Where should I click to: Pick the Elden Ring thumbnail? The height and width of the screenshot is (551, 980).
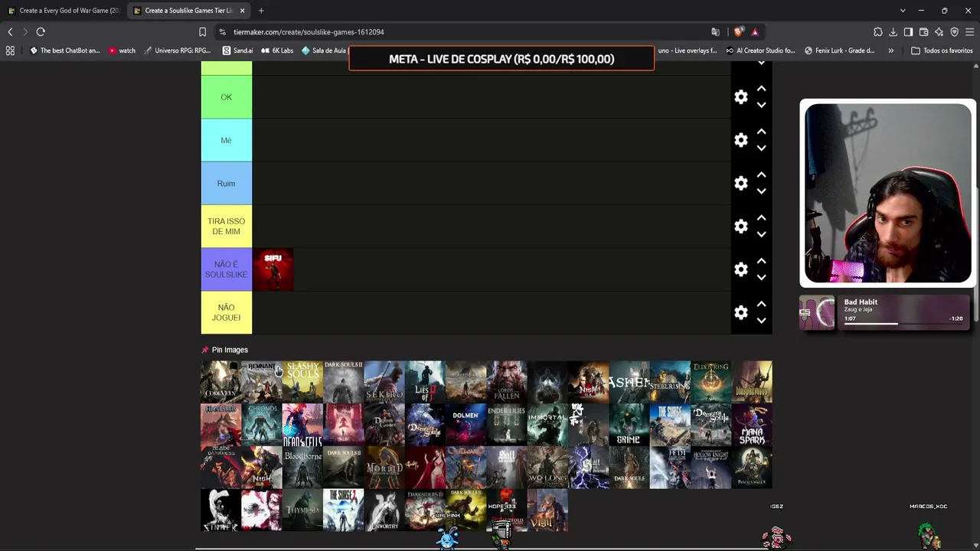coord(711,382)
